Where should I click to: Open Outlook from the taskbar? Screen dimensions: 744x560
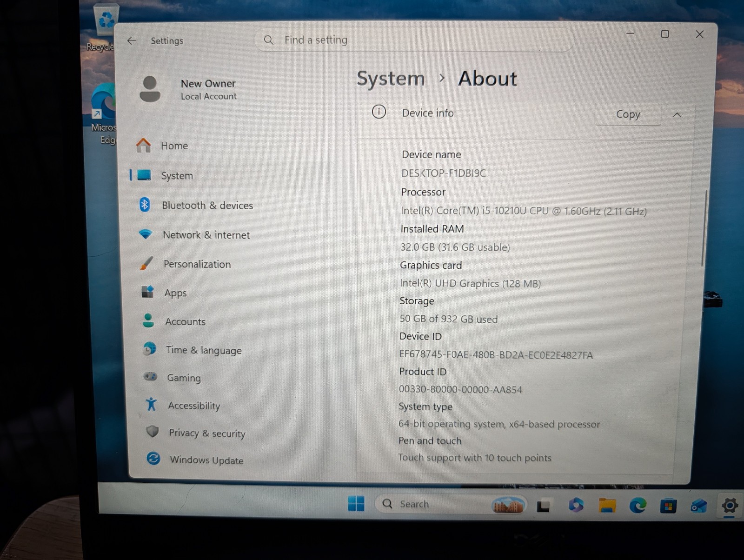[698, 506]
